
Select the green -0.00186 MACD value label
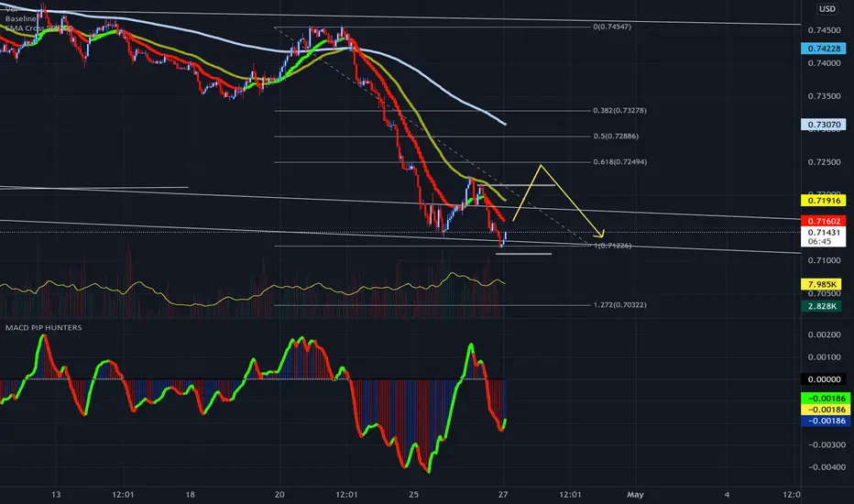[x=824, y=399]
